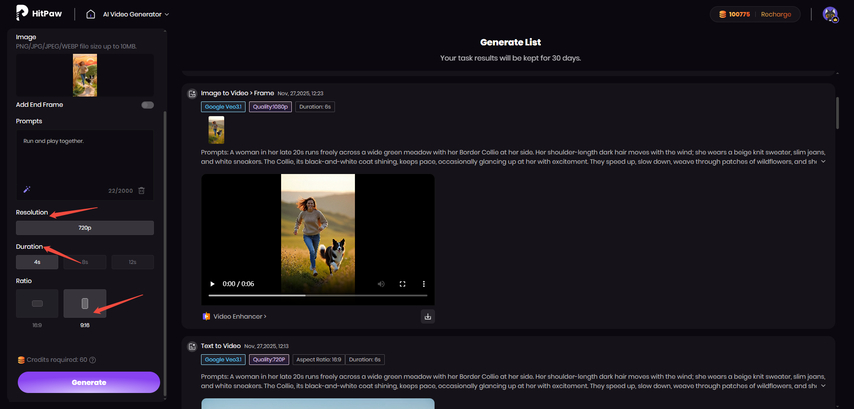Mute the video with volume icon

[x=381, y=284]
